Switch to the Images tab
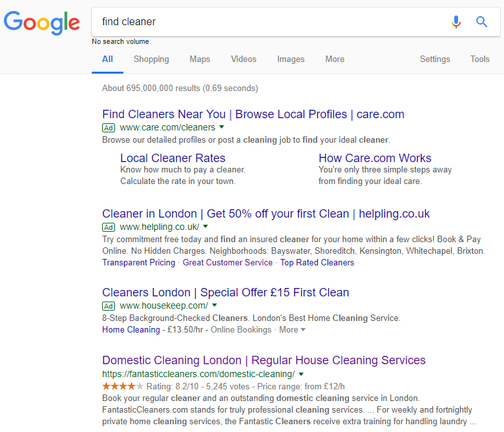 tap(291, 59)
